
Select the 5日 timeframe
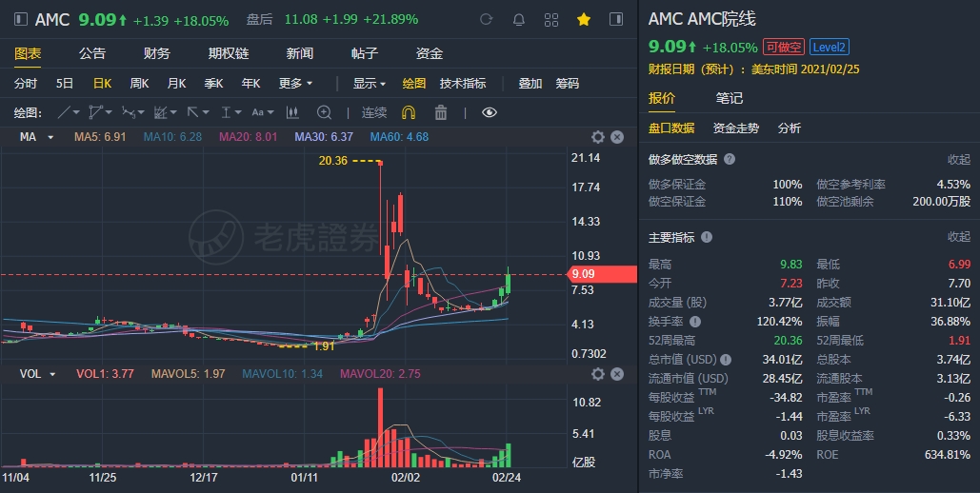(65, 83)
